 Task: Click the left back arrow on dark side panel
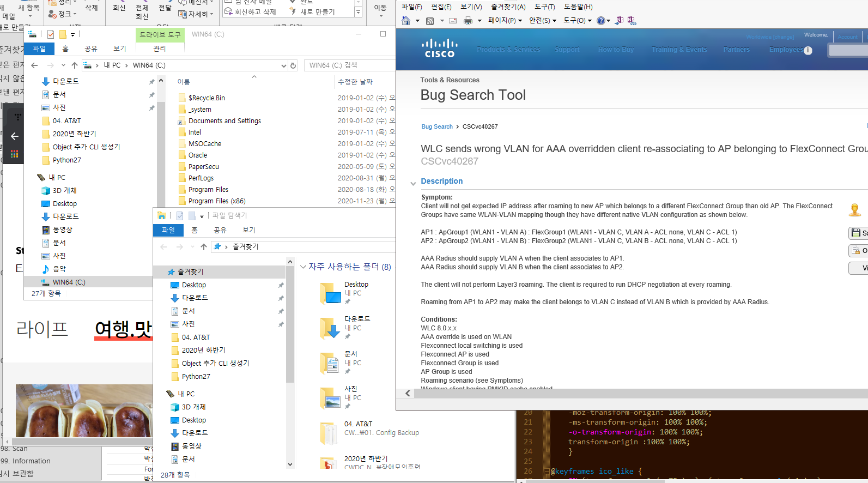[15, 136]
